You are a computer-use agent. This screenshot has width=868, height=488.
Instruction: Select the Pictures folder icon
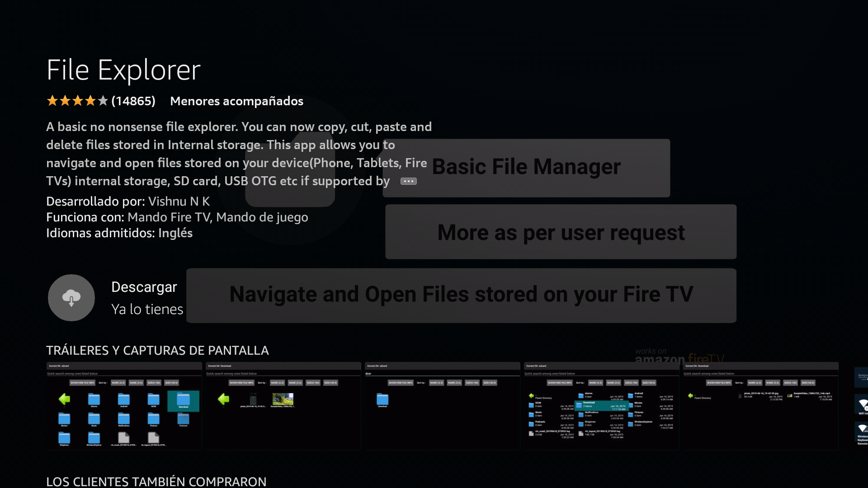153,419
